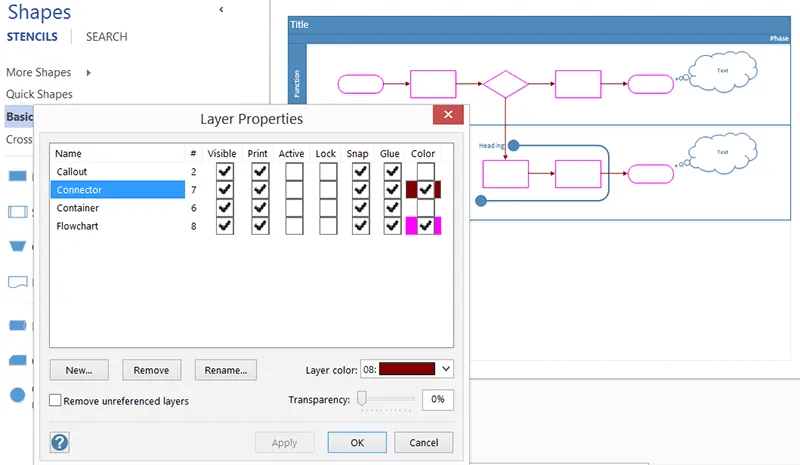
Task: Toggle Glue for Container layer
Action: [x=392, y=208]
